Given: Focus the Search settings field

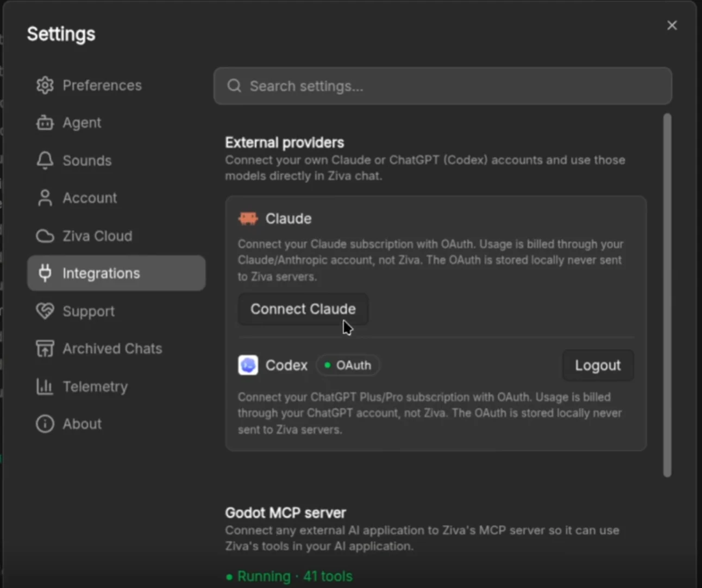Looking at the screenshot, I should [x=443, y=86].
